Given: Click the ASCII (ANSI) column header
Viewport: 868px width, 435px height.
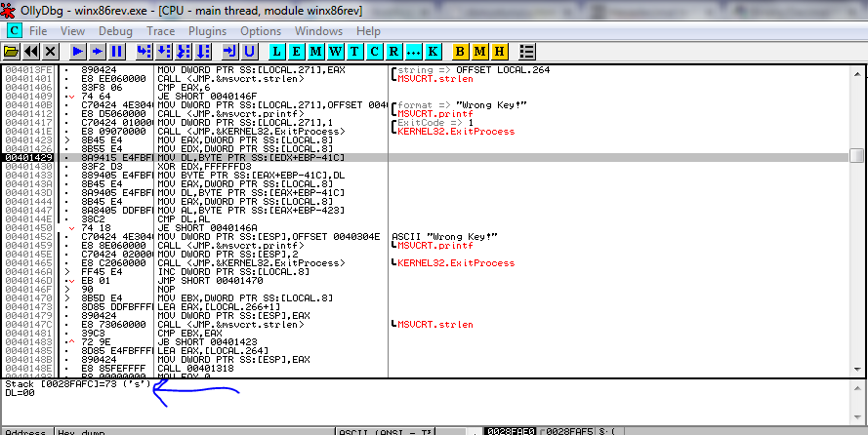Looking at the screenshot, I should [x=386, y=432].
